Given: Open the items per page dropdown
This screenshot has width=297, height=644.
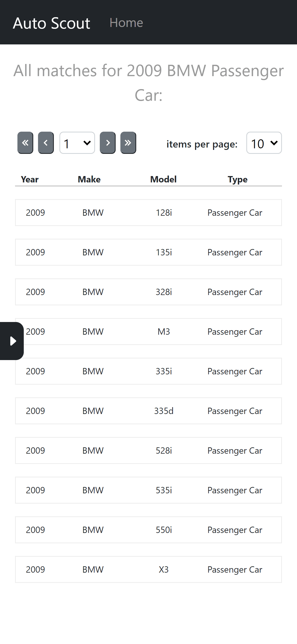Looking at the screenshot, I should pos(264,143).
